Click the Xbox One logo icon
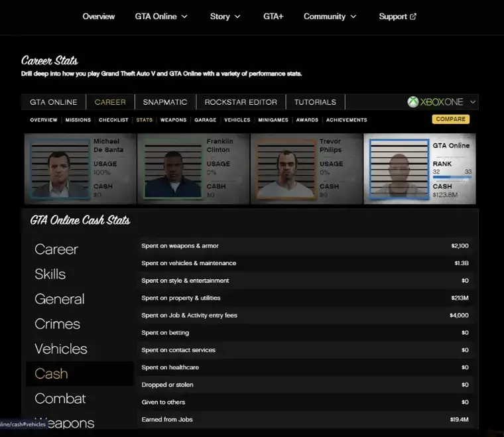Screen dimensions: 504x437 [413, 102]
